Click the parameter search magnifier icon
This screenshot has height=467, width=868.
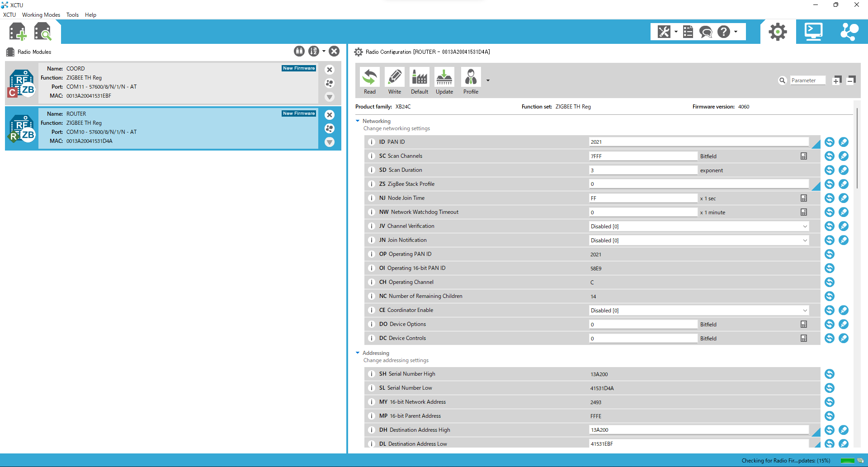tap(783, 80)
